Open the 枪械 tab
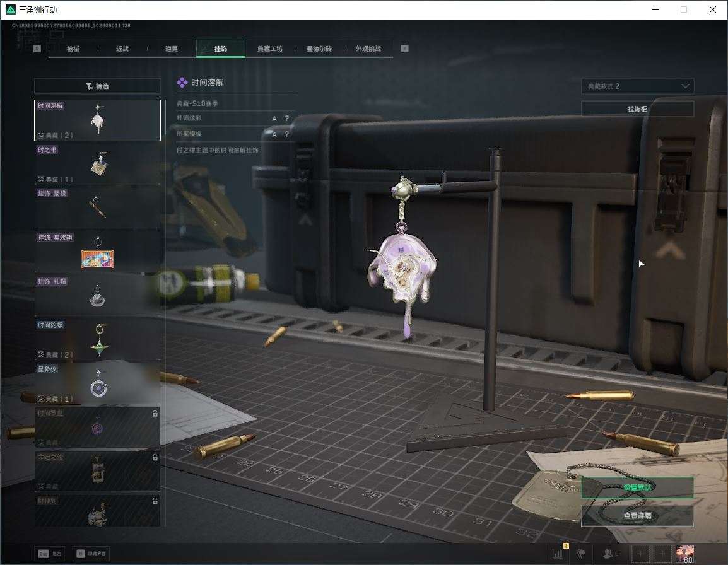This screenshot has width=728, height=565. point(73,49)
